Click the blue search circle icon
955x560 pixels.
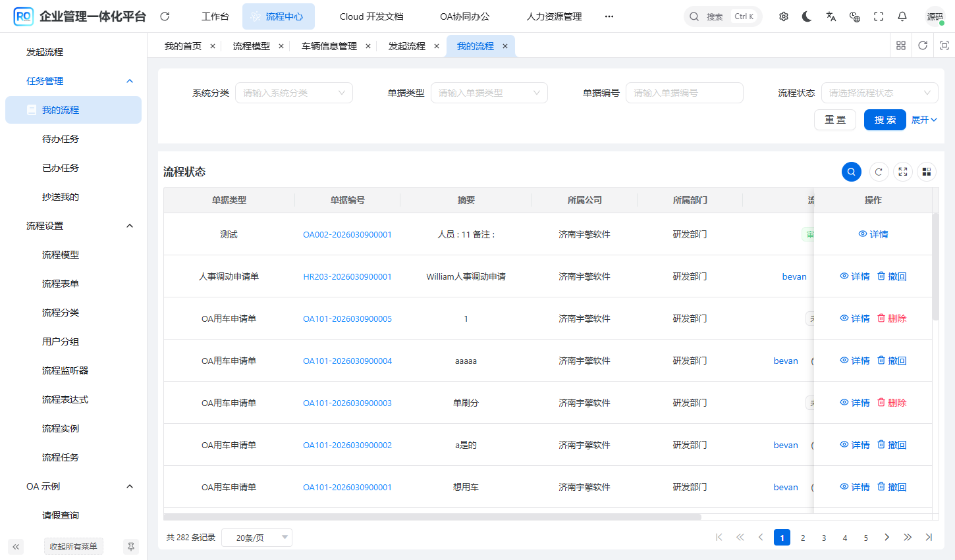[x=851, y=172]
